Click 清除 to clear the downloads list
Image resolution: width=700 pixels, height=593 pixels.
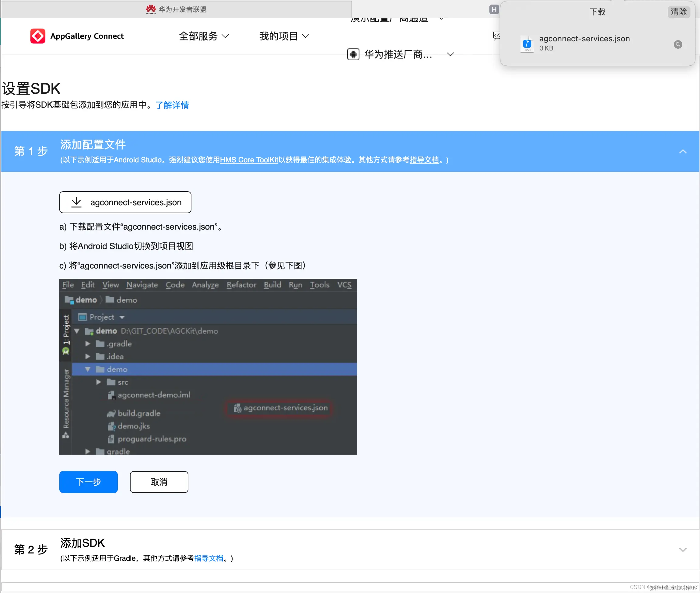click(x=678, y=12)
